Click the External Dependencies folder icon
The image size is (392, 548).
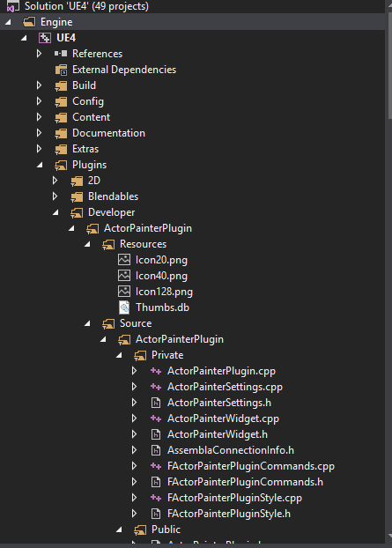pyautogui.click(x=61, y=70)
